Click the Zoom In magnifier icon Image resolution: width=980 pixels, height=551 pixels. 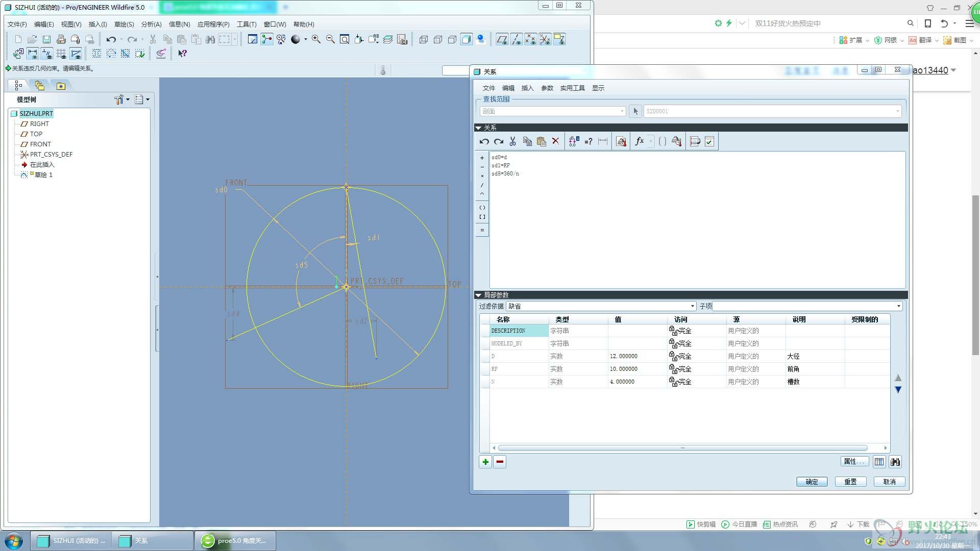pyautogui.click(x=316, y=39)
